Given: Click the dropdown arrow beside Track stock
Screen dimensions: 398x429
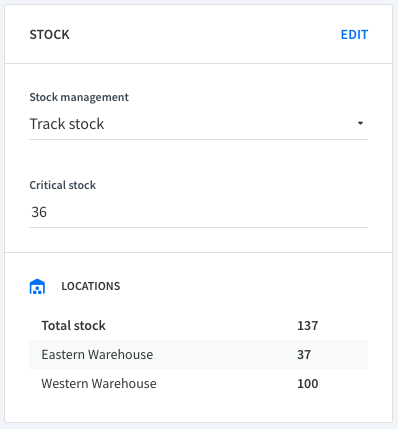Looking at the screenshot, I should [360, 123].
